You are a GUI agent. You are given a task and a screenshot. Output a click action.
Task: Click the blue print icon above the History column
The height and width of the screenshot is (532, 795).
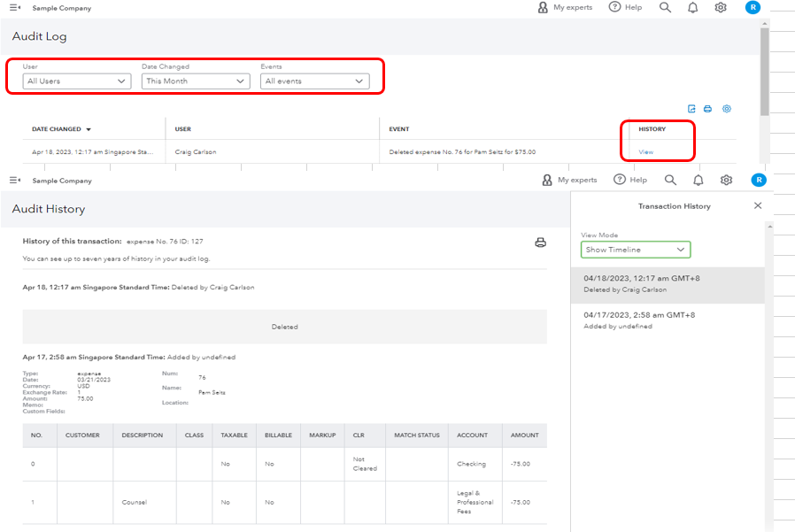[x=707, y=109]
